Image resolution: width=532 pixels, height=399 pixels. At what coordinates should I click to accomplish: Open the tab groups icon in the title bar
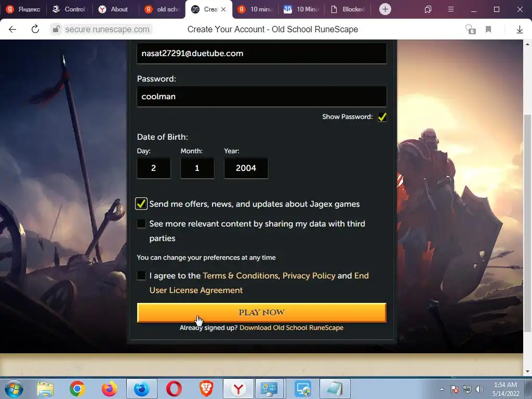(428, 9)
